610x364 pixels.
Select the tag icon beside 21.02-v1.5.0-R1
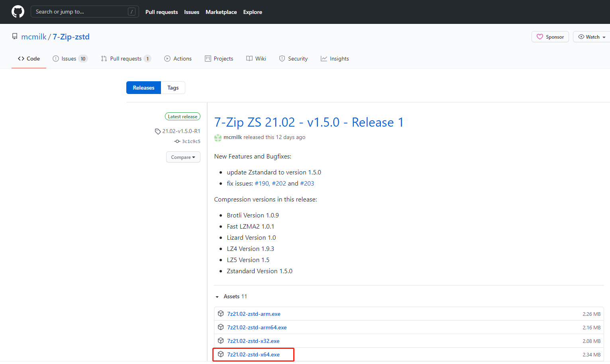[158, 131]
